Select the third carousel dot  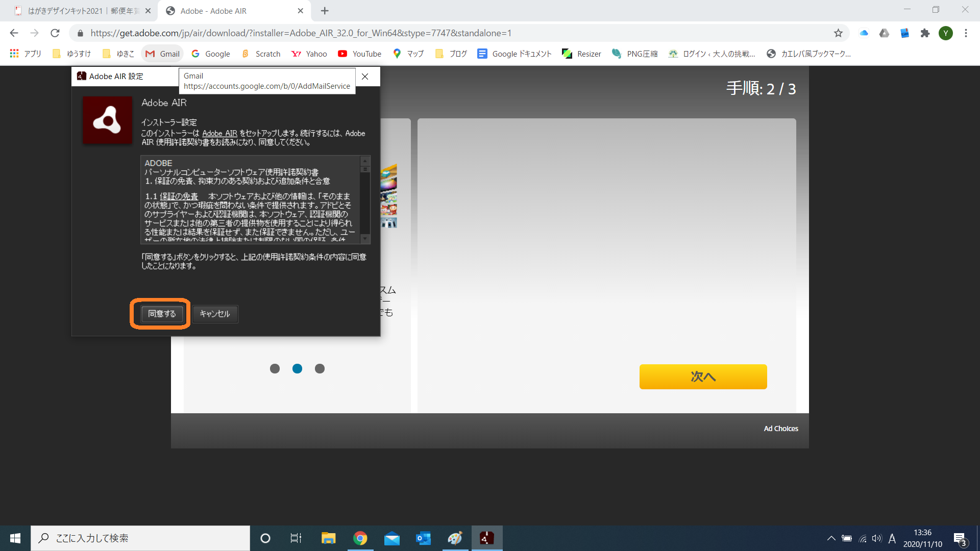pos(320,368)
